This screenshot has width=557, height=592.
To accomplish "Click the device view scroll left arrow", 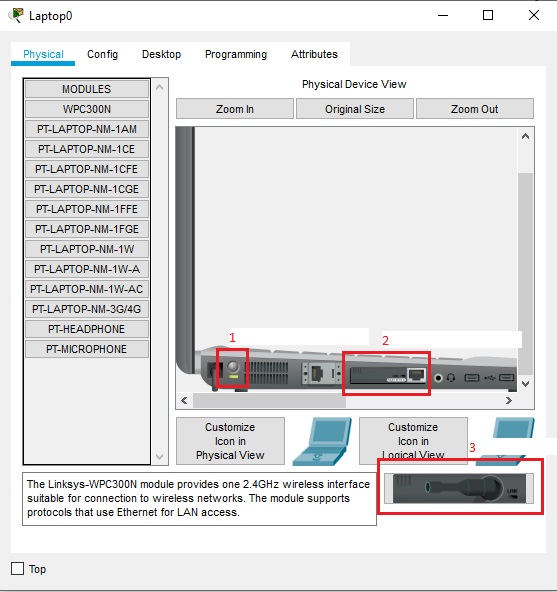I will pos(184,400).
